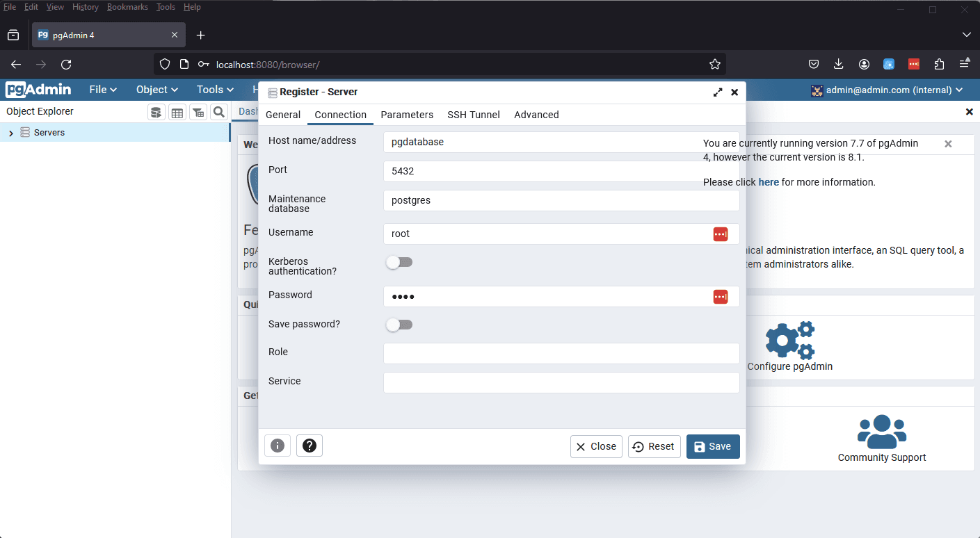This screenshot has height=538, width=980.
Task: Click the View Data table icon in Object Explorer
Action: tap(177, 112)
